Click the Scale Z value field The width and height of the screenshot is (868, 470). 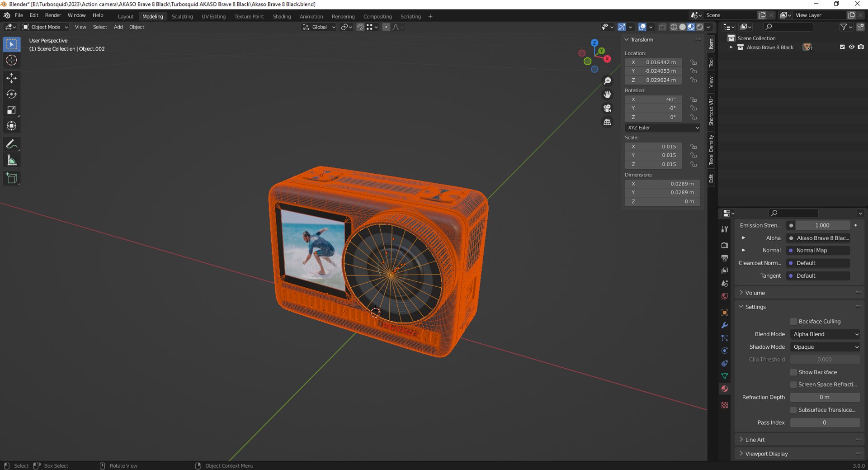(654, 165)
